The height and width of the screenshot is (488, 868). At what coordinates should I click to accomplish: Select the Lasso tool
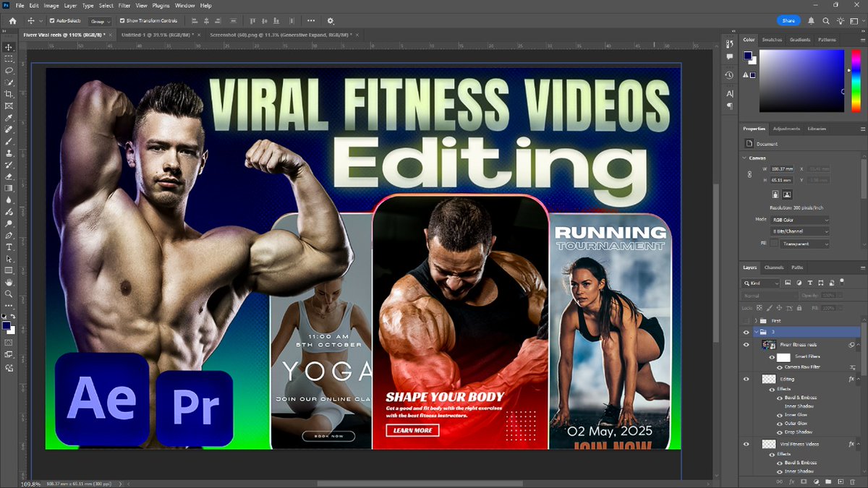click(9, 71)
